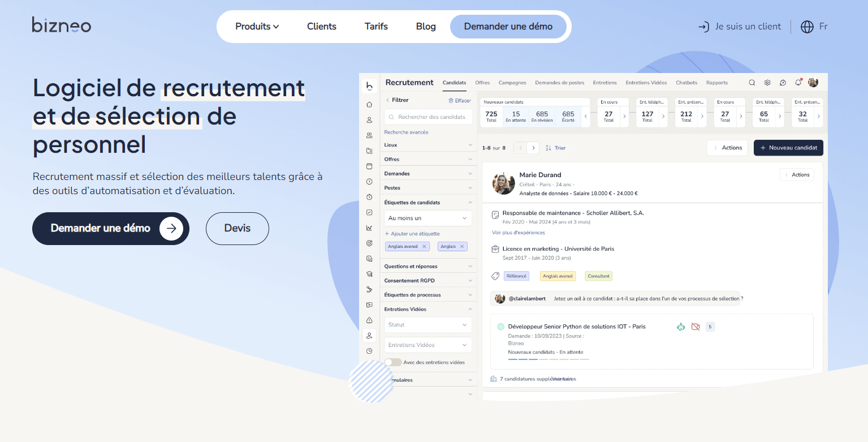The width and height of the screenshot is (868, 442).
Task: Expand the Postes filter section
Action: [x=429, y=188]
